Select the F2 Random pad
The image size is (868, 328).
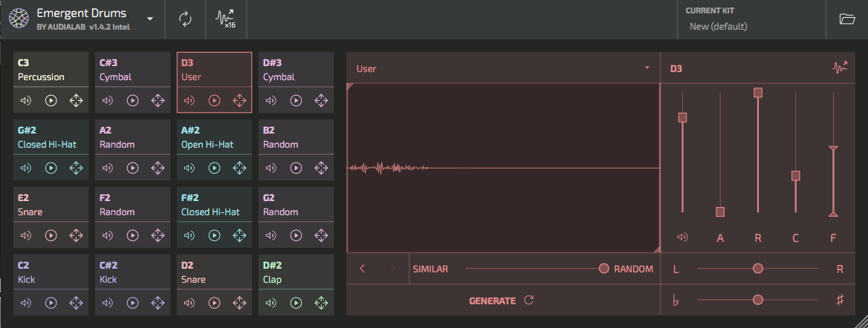[x=133, y=205]
